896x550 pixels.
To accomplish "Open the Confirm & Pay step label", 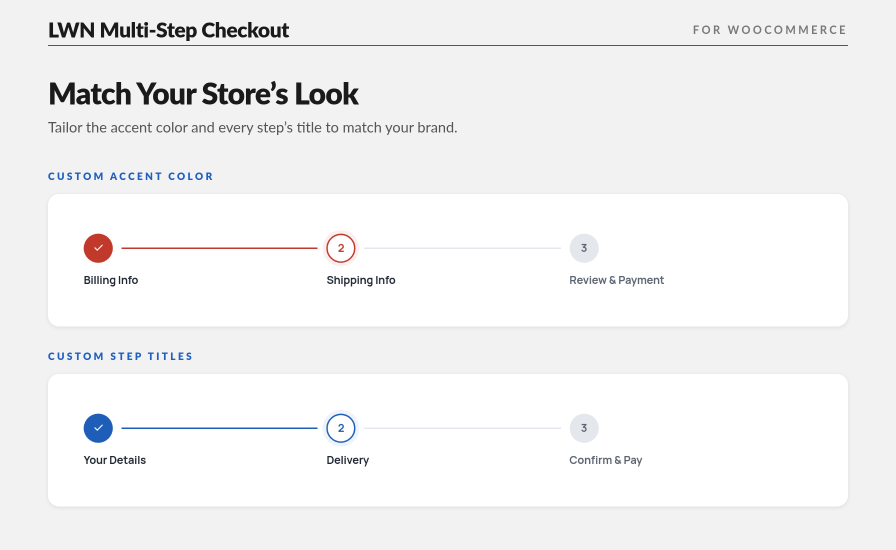I will pos(606,460).
